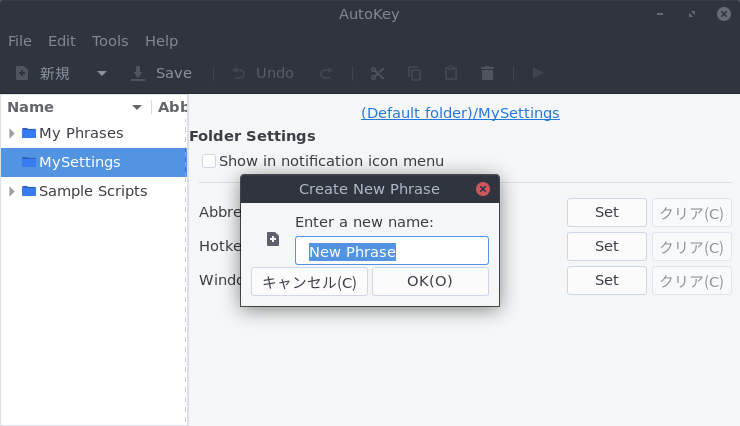740x426 pixels.
Task: Click クリア(C) button in Hotkey row
Action: click(691, 246)
